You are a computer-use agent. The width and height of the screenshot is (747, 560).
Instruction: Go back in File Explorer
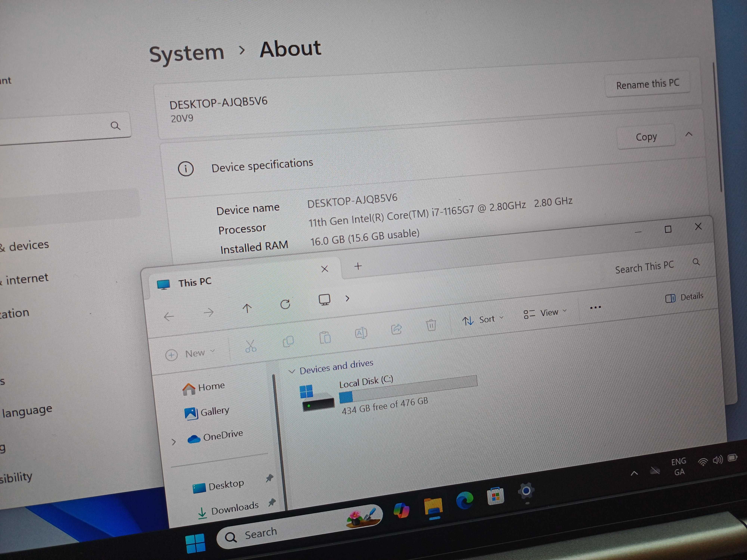click(x=169, y=316)
